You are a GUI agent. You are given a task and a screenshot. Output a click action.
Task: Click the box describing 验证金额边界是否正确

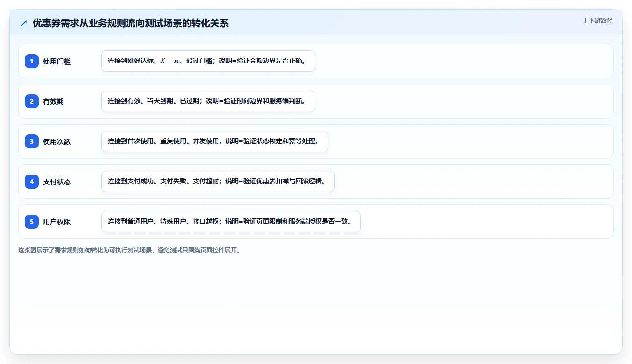click(x=208, y=61)
